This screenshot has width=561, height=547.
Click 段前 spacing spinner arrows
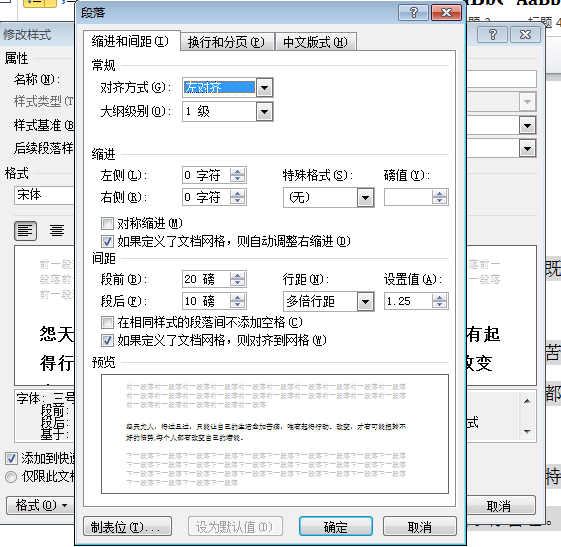tap(237, 279)
